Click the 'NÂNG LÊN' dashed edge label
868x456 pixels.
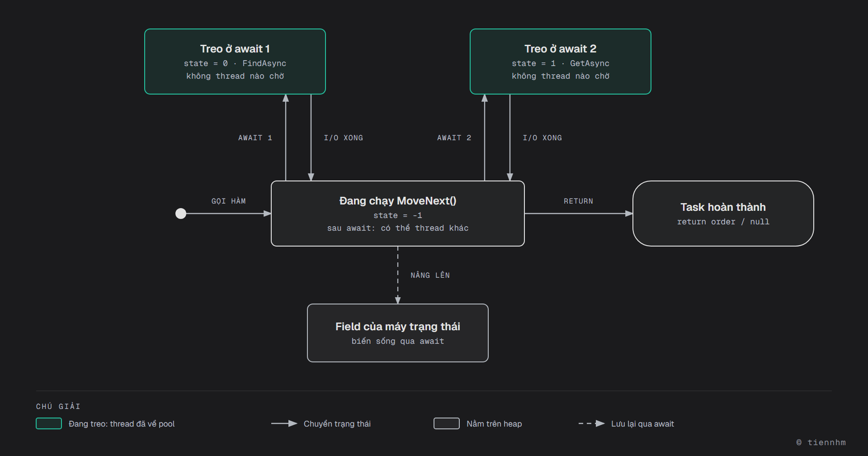(430, 275)
